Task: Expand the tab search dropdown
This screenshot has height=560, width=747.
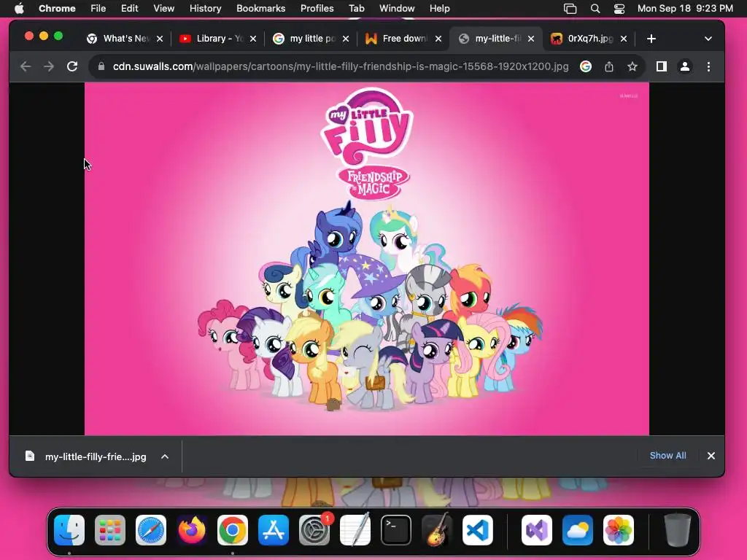Action: [x=708, y=39]
